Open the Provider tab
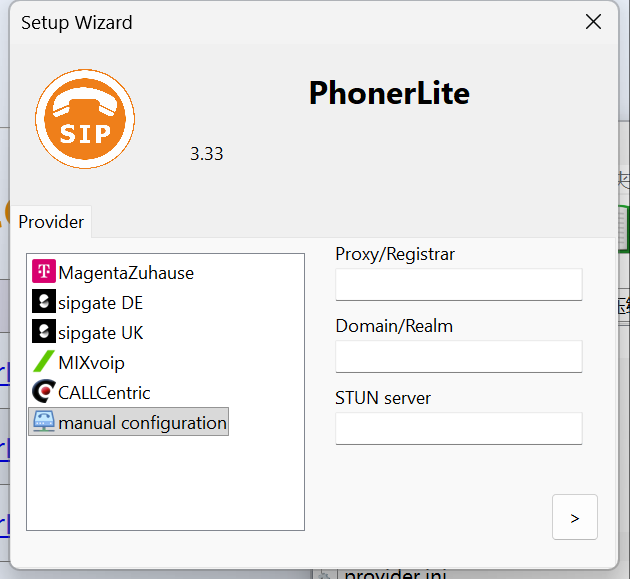Image resolution: width=630 pixels, height=579 pixels. [x=51, y=221]
